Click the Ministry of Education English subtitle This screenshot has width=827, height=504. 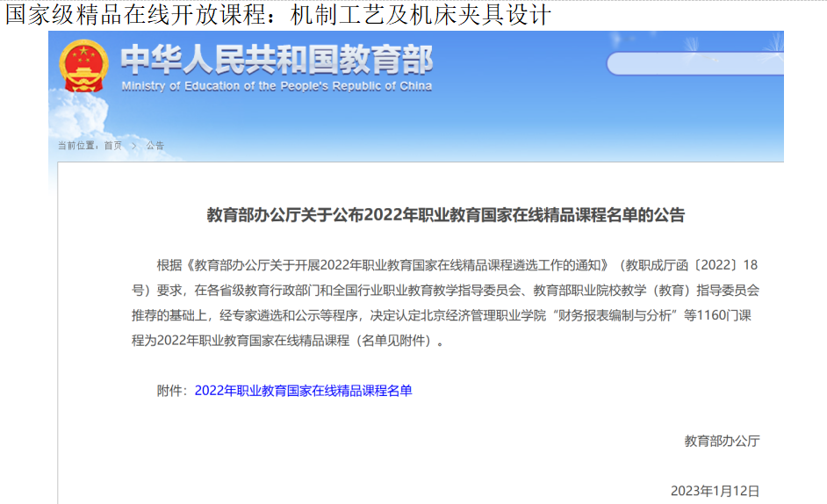(x=276, y=86)
